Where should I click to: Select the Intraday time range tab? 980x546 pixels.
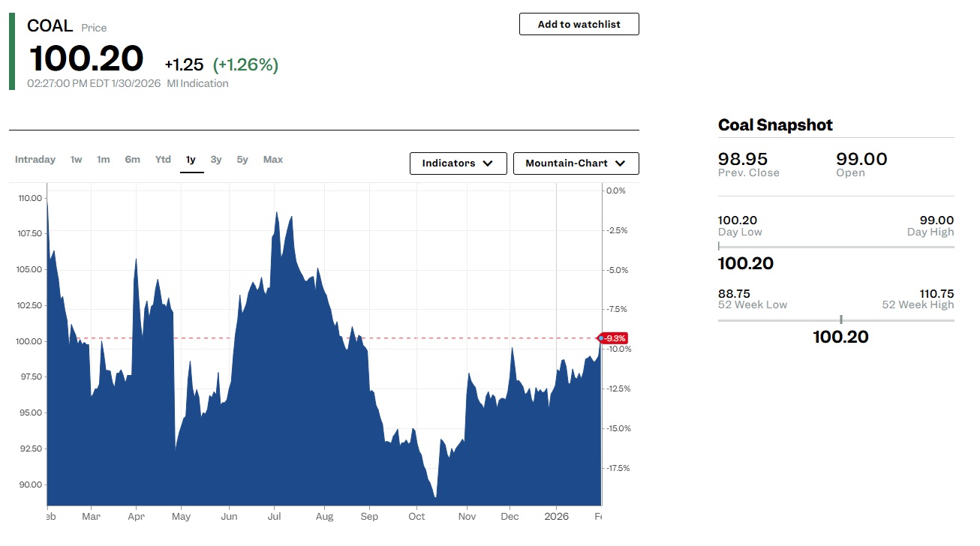click(35, 160)
